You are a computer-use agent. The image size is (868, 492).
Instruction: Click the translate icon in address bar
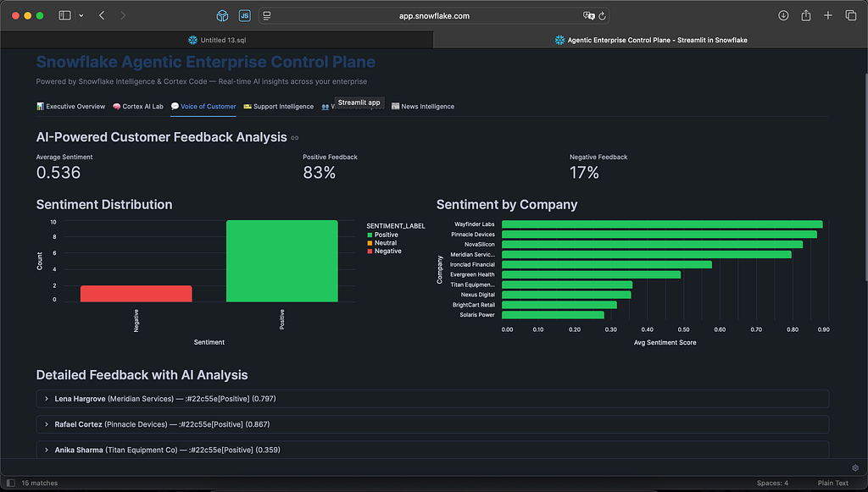click(x=588, y=16)
